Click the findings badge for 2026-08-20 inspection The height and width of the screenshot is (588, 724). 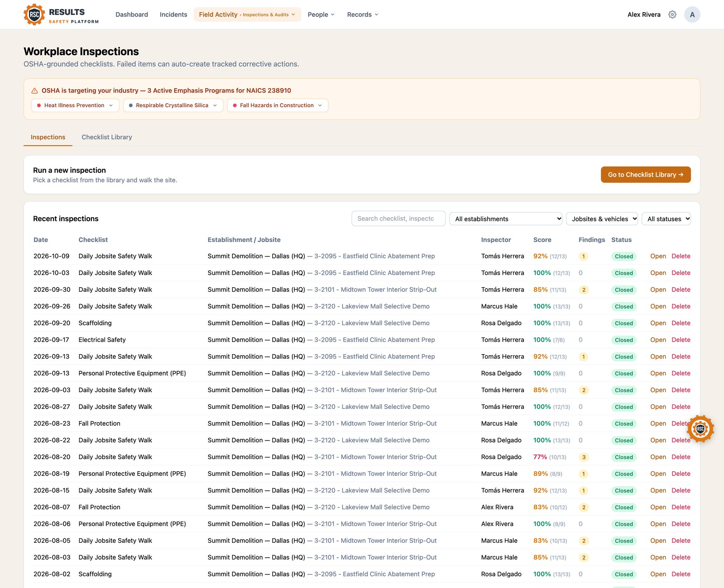click(584, 457)
